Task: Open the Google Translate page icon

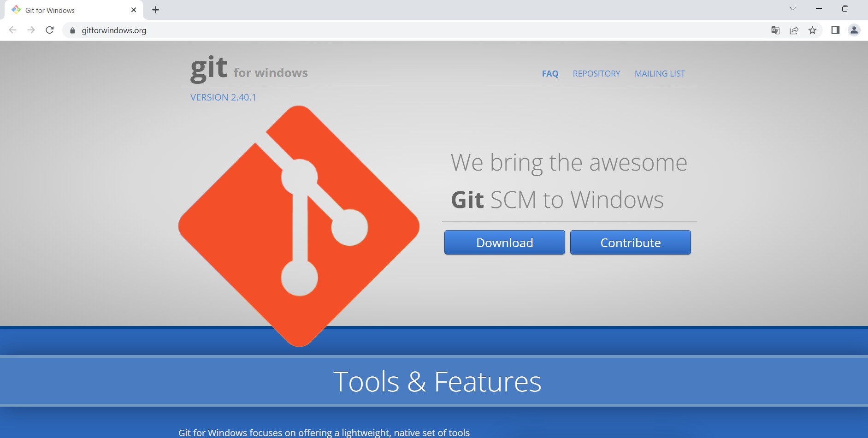Action: [776, 30]
